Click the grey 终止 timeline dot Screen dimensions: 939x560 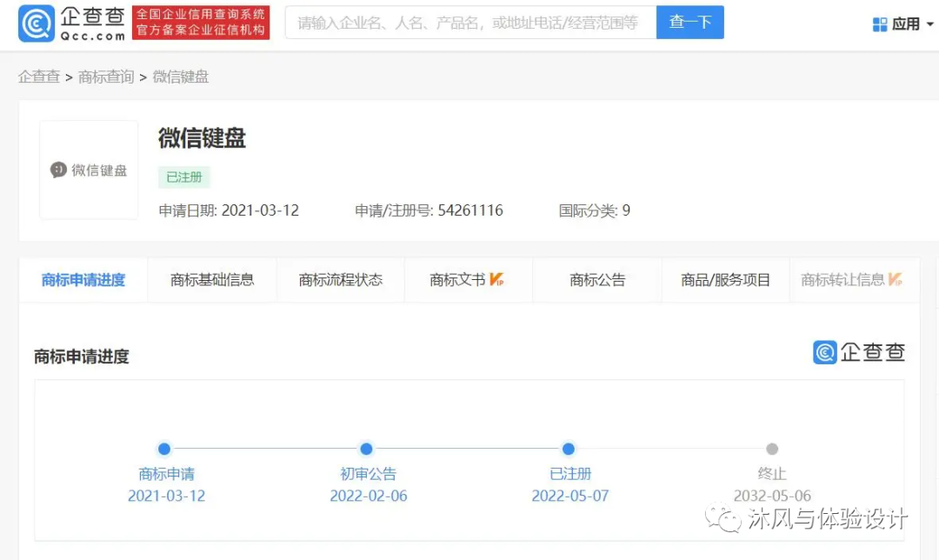pos(772,449)
